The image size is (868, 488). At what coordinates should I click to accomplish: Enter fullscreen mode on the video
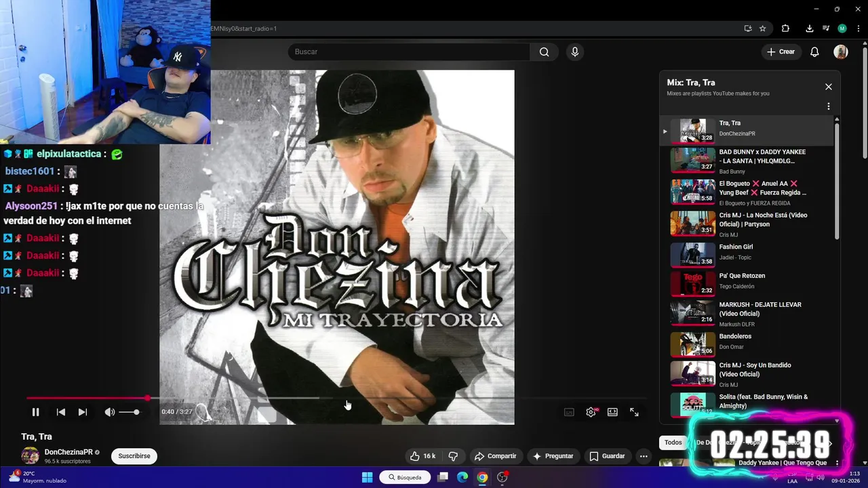[634, 412]
